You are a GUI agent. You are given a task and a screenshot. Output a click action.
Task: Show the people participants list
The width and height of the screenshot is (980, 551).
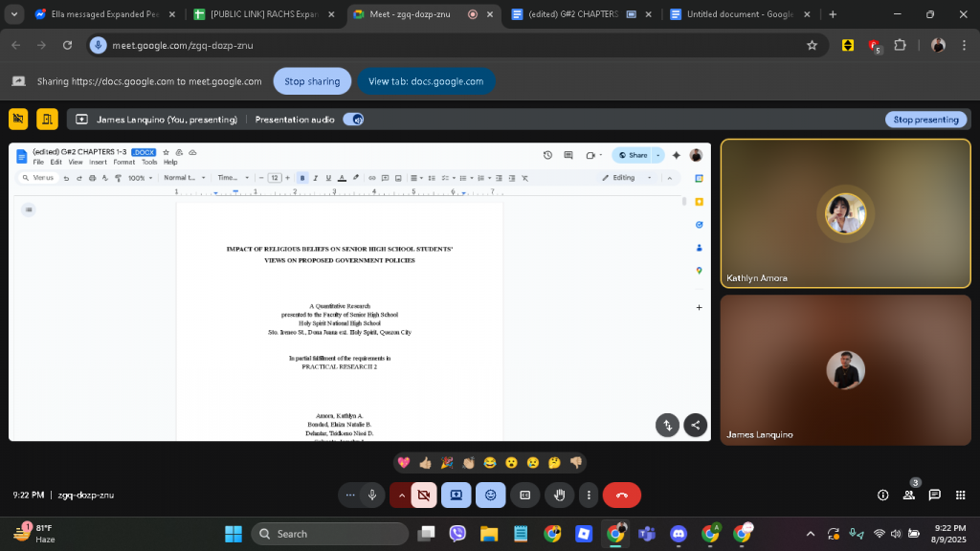pos(908,495)
